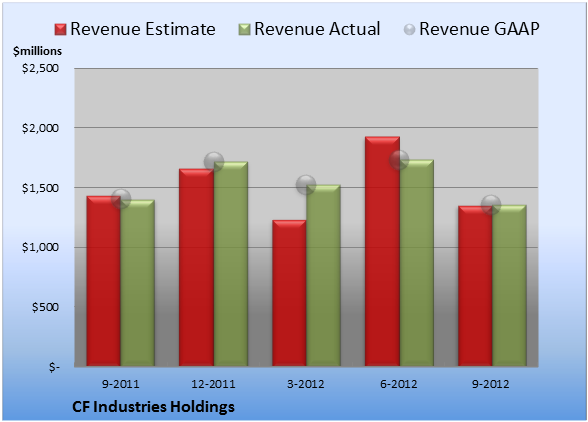The height and width of the screenshot is (422, 588).
Task: Click the '$-' zero axis label
Action: [54, 367]
